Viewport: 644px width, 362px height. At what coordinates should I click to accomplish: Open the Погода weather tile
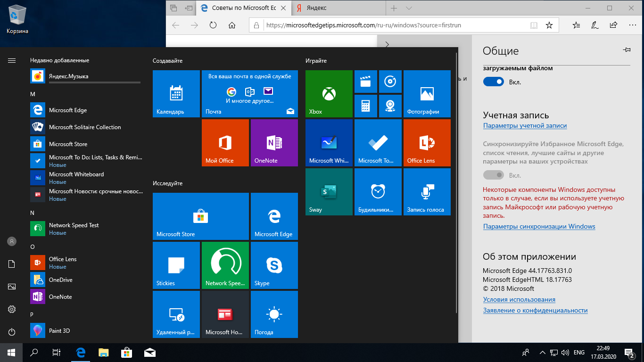tap(274, 314)
